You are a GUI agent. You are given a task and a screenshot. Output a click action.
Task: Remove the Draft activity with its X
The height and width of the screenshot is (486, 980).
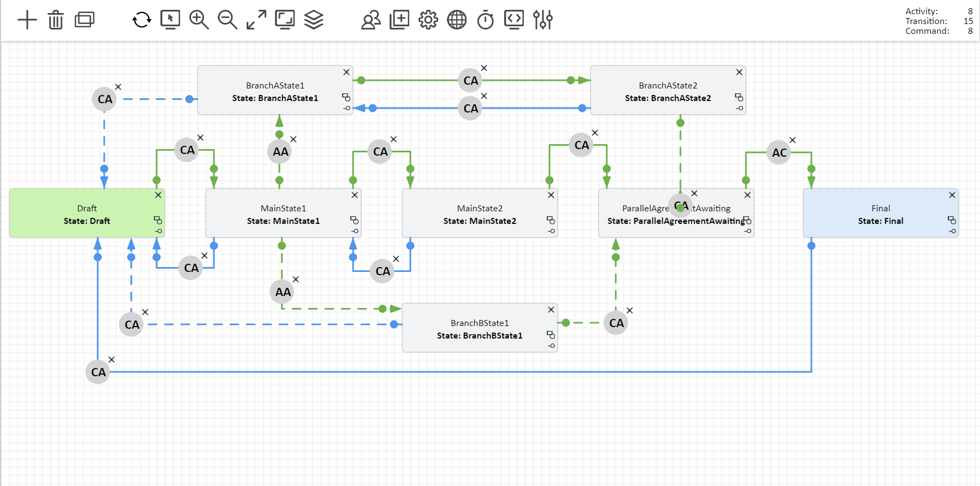tap(158, 195)
